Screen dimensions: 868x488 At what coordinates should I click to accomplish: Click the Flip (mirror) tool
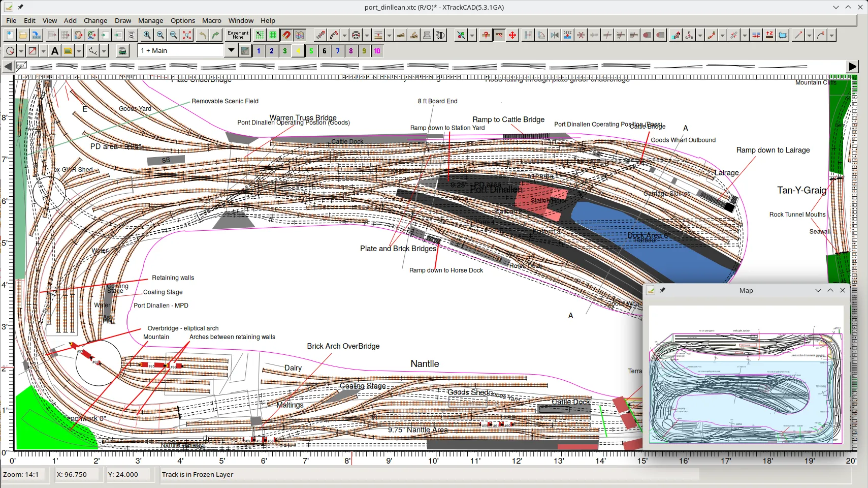555,35
